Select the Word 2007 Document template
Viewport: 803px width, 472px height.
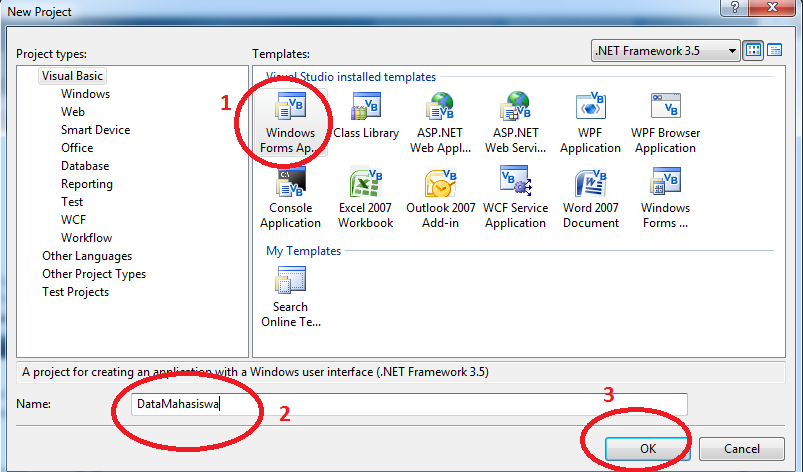[590, 198]
